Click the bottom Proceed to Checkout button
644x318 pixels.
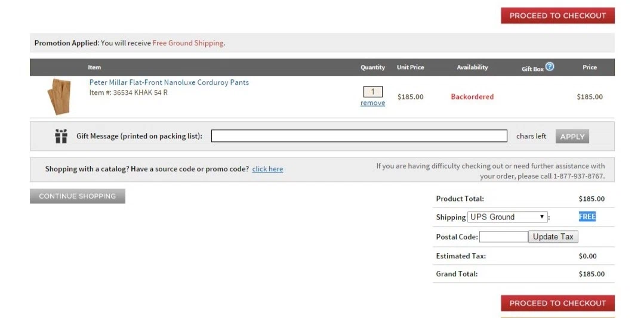[557, 303]
